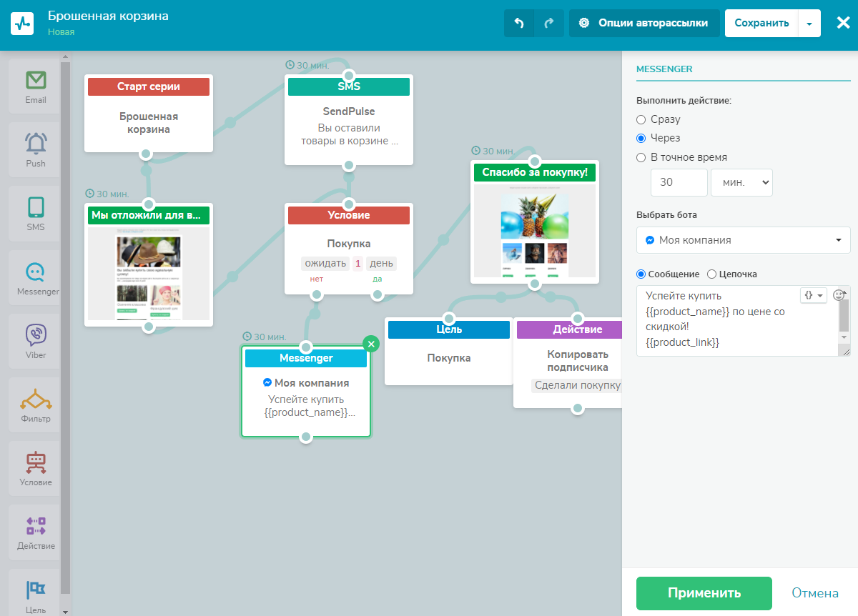Click the Применить button

click(704, 593)
